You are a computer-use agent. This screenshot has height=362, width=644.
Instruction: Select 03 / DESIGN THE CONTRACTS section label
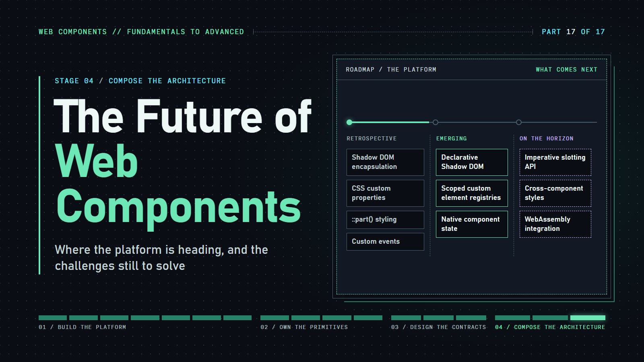coord(438,327)
